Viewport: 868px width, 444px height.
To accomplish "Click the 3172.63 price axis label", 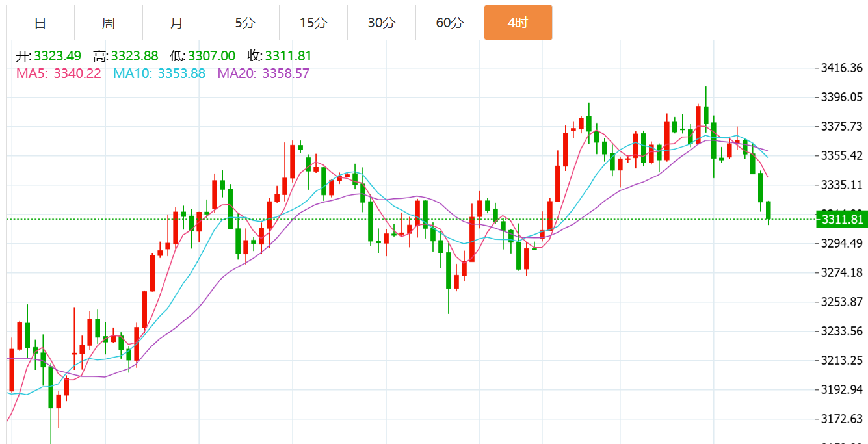I will pos(841,418).
